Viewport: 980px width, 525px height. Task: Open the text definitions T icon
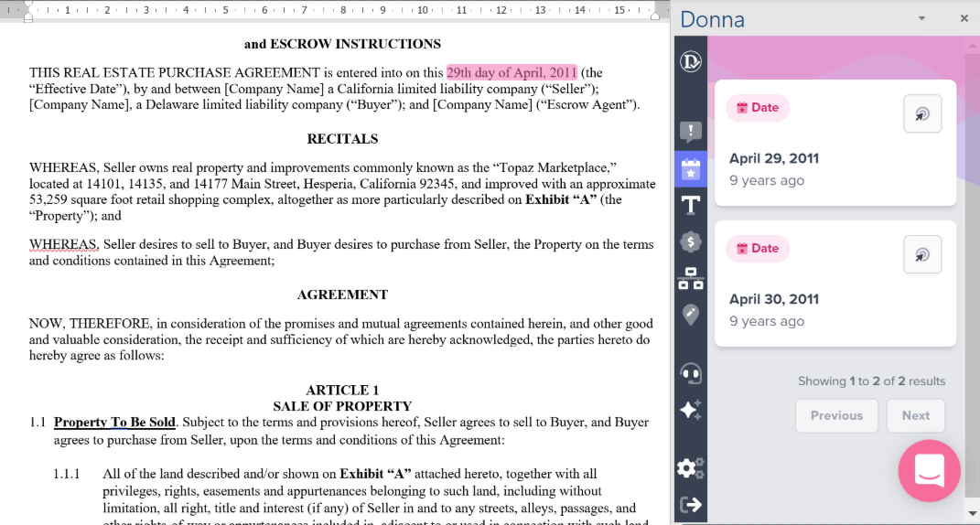(691, 205)
